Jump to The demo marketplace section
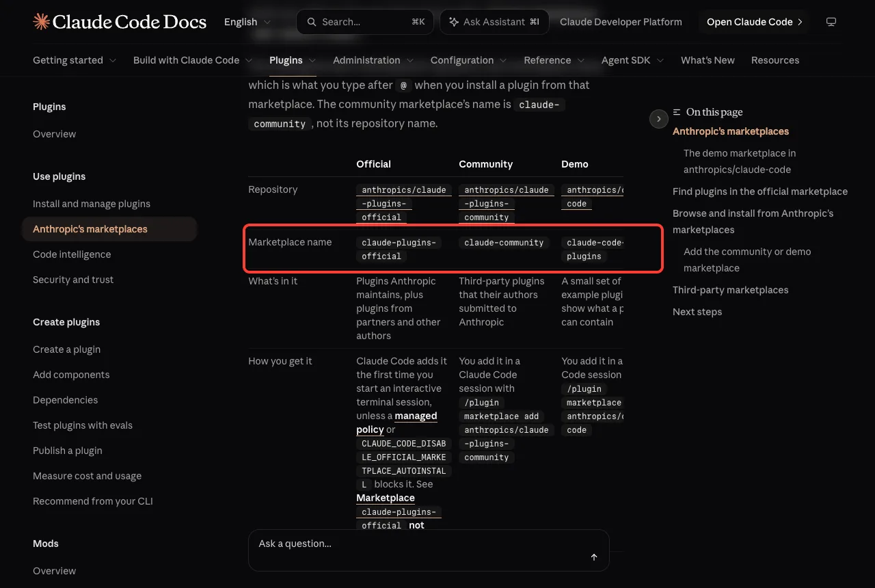Image resolution: width=875 pixels, height=588 pixels. pyautogui.click(x=740, y=161)
